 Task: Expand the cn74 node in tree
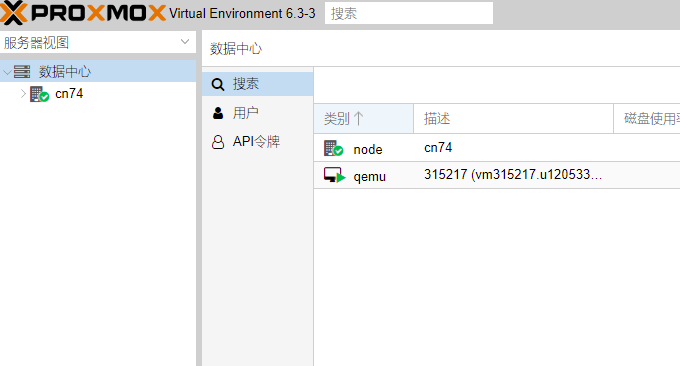23,94
